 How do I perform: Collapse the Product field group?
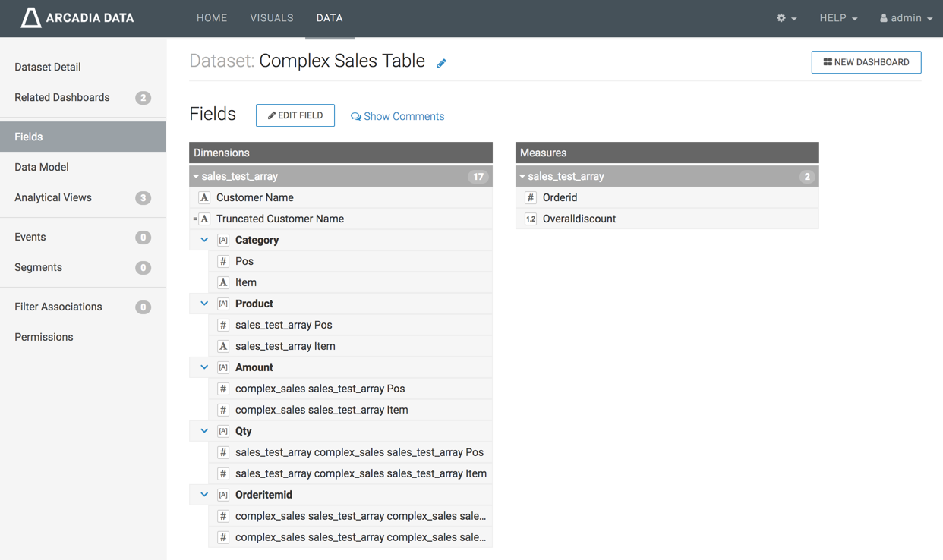point(204,304)
